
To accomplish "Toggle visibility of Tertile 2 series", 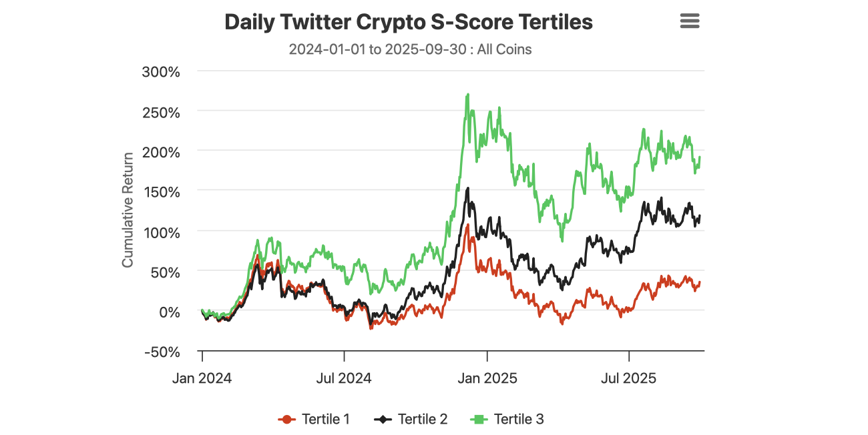I will (413, 419).
